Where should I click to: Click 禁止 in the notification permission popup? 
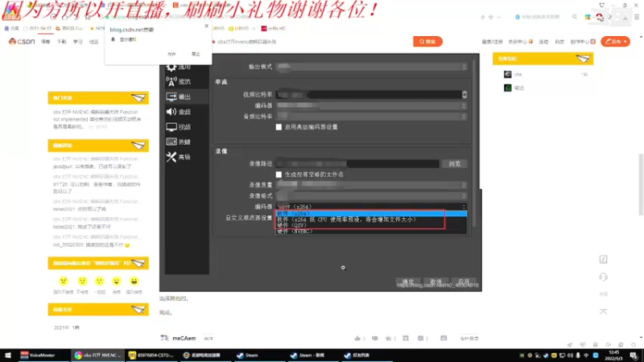tap(196, 54)
